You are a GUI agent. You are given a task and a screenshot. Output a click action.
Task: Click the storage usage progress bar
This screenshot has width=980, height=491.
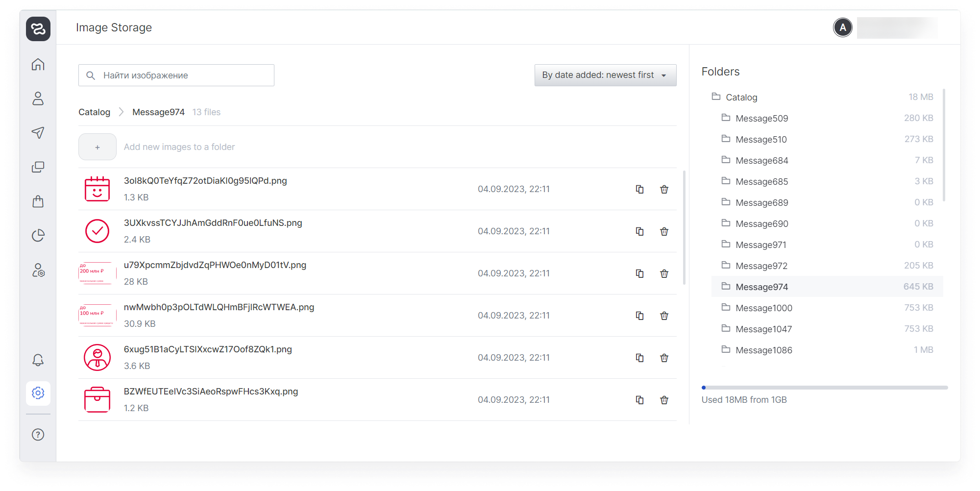(824, 388)
